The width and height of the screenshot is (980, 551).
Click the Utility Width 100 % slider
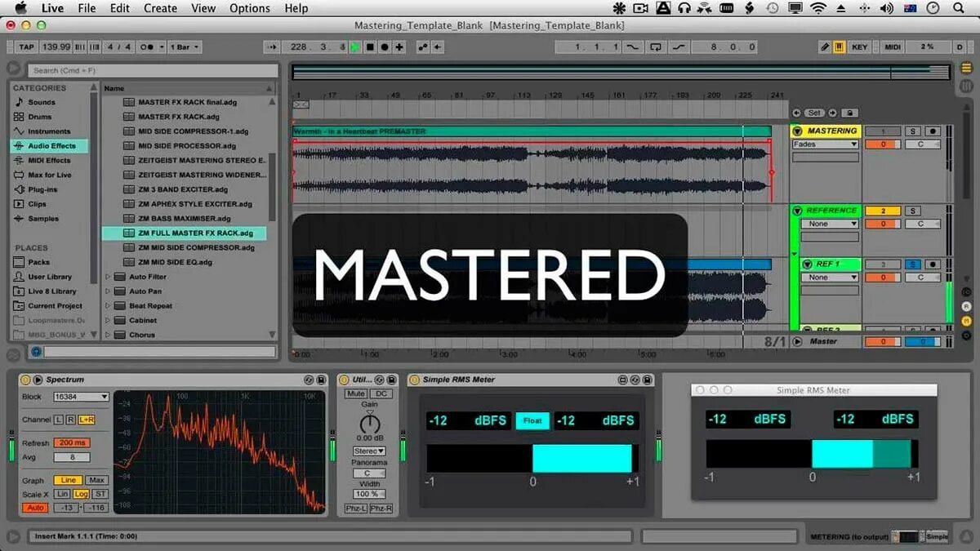(368, 494)
